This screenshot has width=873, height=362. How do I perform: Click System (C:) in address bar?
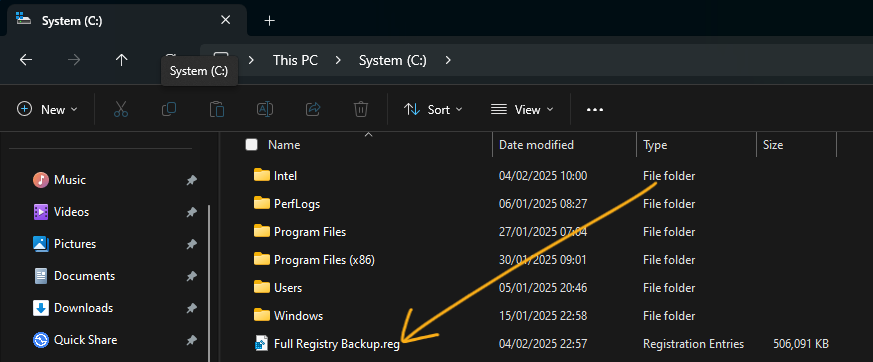coord(393,60)
